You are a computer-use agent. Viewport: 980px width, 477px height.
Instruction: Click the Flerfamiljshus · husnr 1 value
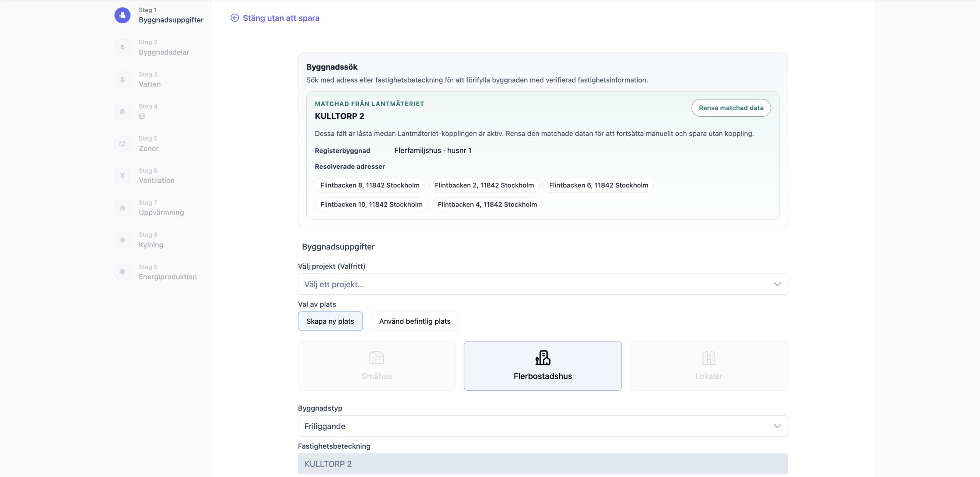tap(433, 150)
